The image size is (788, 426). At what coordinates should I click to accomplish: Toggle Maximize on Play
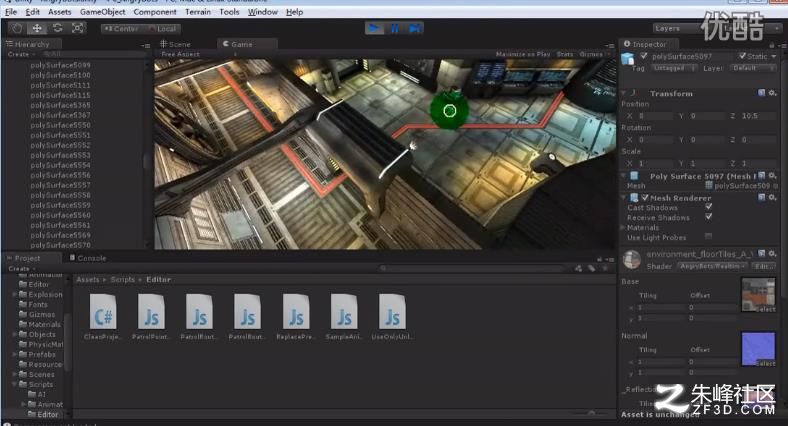coord(523,54)
